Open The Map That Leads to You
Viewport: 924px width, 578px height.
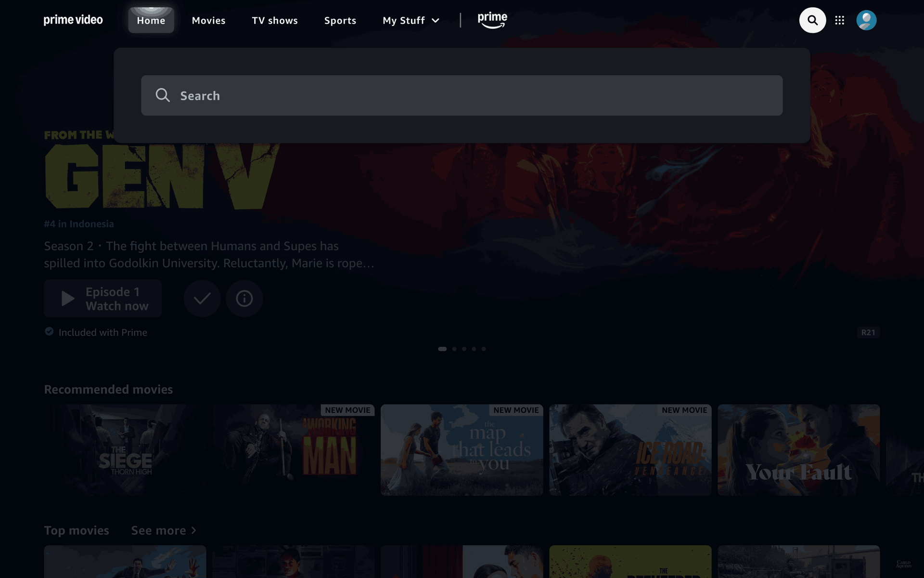click(462, 450)
